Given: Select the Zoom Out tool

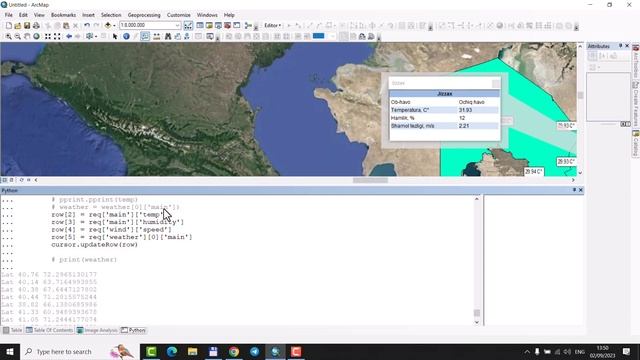Looking at the screenshot, I should [18, 37].
